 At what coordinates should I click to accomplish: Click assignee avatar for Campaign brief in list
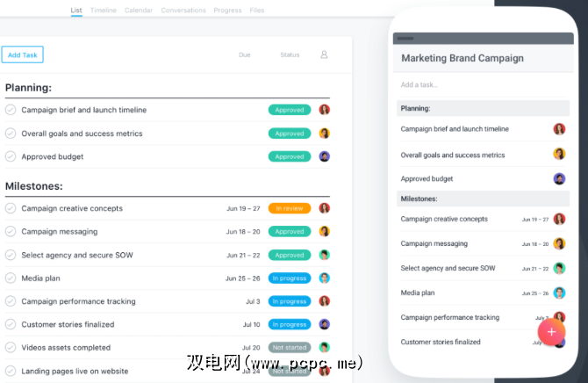[x=325, y=110]
